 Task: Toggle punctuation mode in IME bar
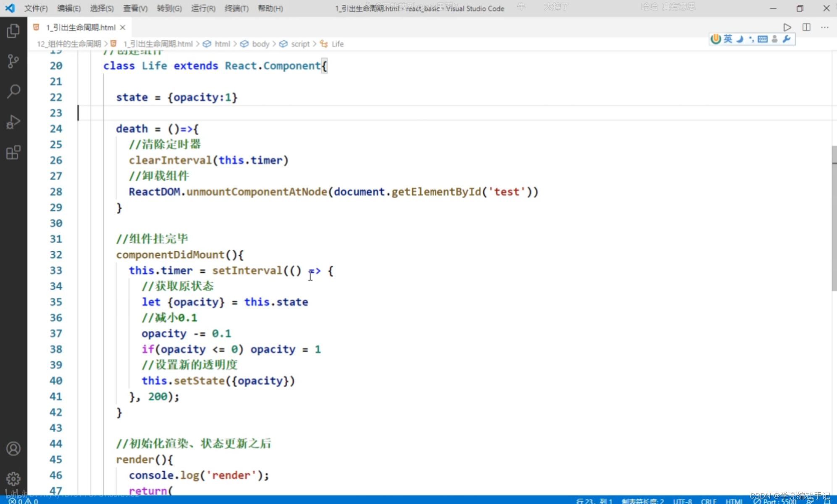(x=751, y=39)
